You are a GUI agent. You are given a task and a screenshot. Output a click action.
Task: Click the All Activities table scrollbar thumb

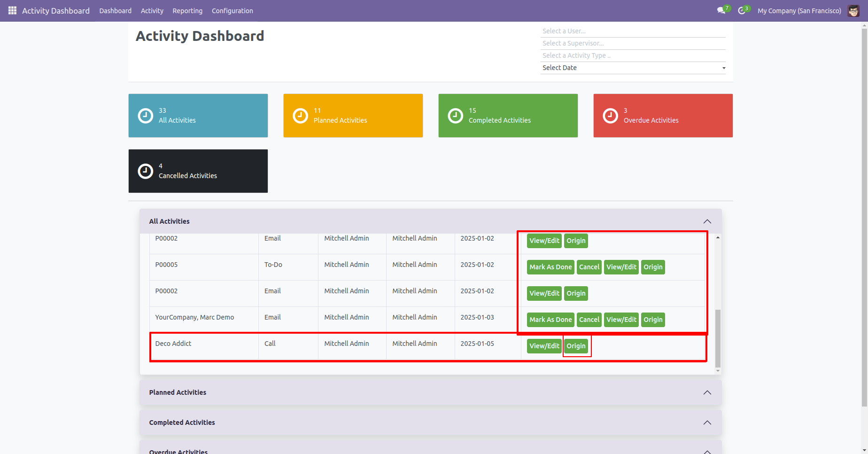(x=718, y=338)
